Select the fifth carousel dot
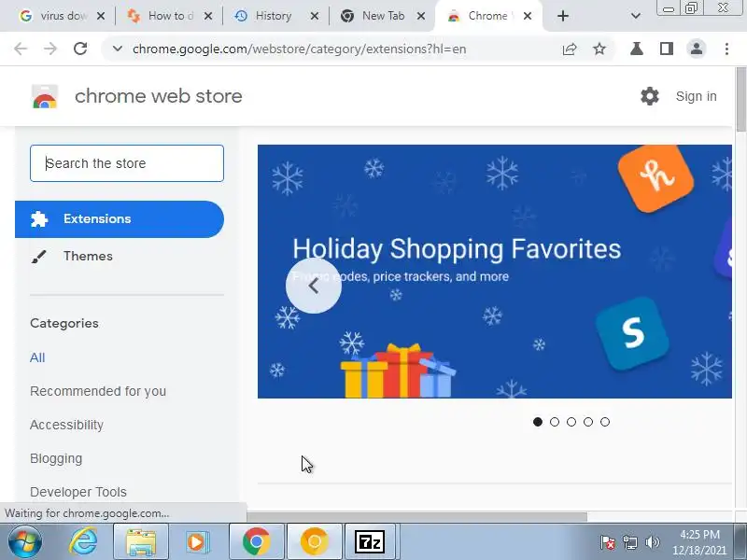Viewport: 747px width, 560px height. point(605,422)
